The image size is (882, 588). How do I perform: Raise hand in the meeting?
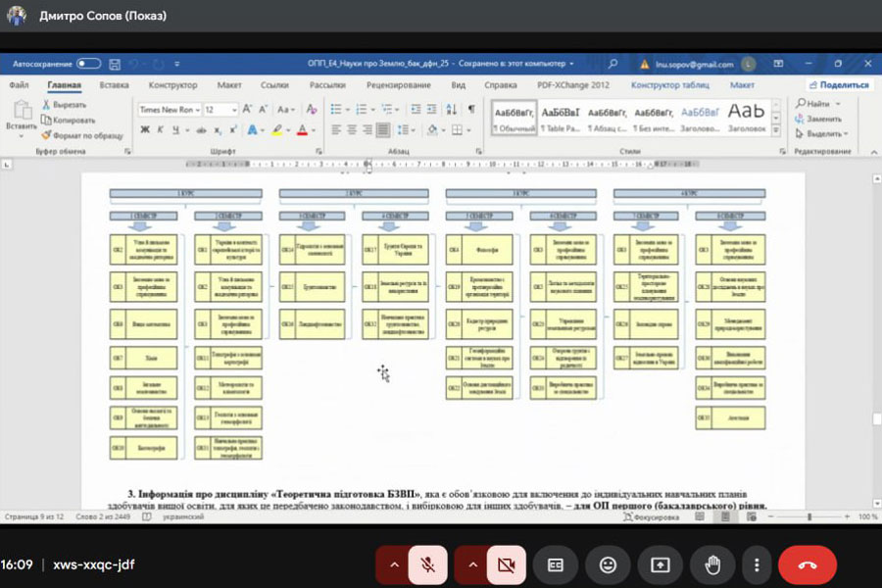click(712, 564)
